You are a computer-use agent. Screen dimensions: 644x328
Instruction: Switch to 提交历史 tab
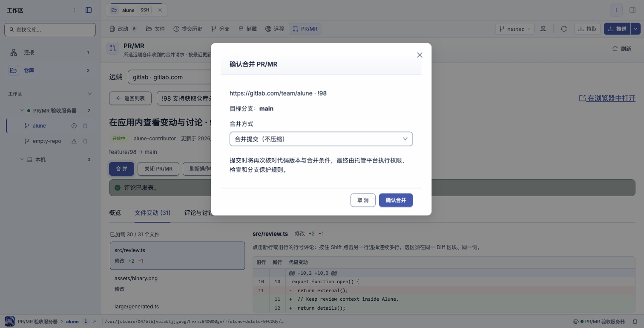point(188,29)
